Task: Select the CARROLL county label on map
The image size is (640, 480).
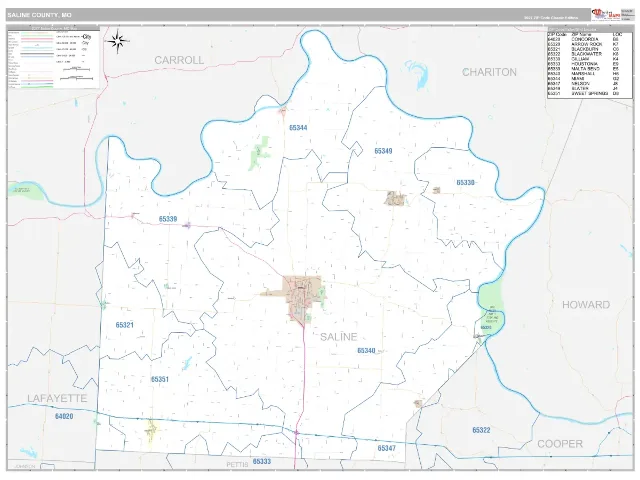Action: coord(179,60)
